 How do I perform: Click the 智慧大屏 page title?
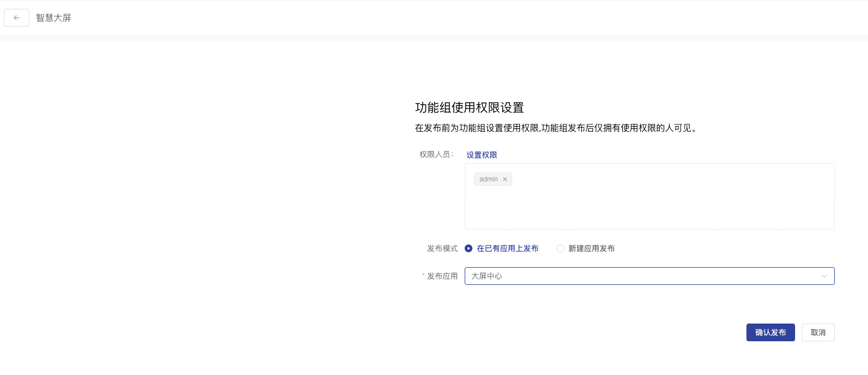pos(54,18)
